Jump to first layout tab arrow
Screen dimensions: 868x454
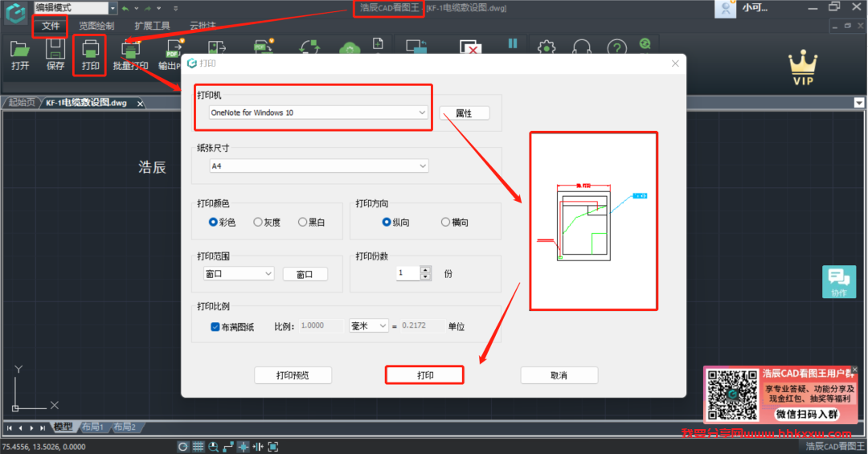10,428
